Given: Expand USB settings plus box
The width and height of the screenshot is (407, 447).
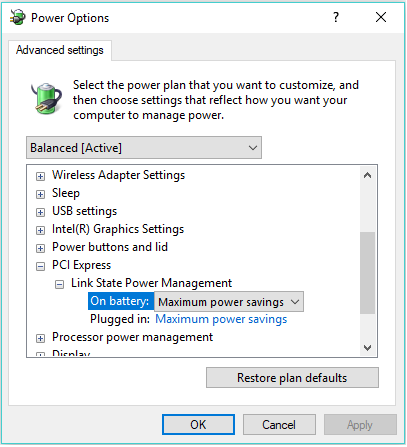Looking at the screenshot, I should point(40,212).
